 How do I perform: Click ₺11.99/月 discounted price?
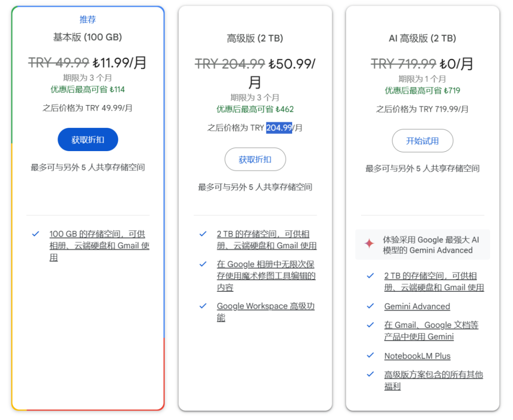tap(119, 63)
